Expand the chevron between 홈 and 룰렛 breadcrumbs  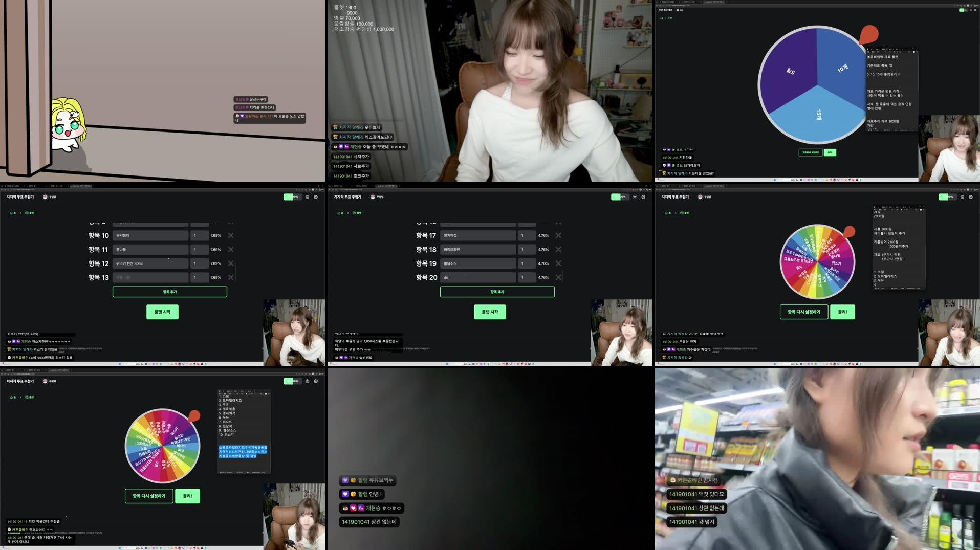point(20,213)
